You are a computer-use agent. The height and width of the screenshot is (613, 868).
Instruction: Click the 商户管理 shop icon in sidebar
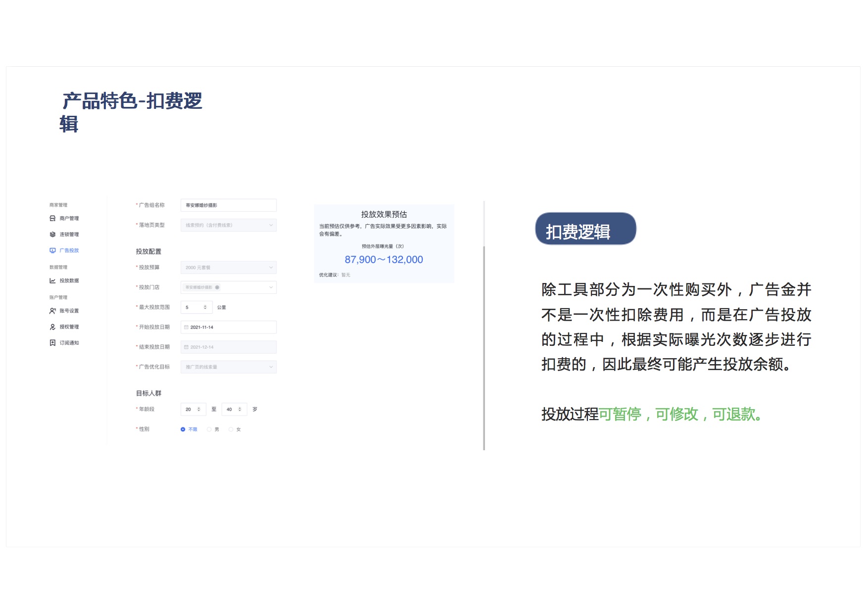pos(52,218)
